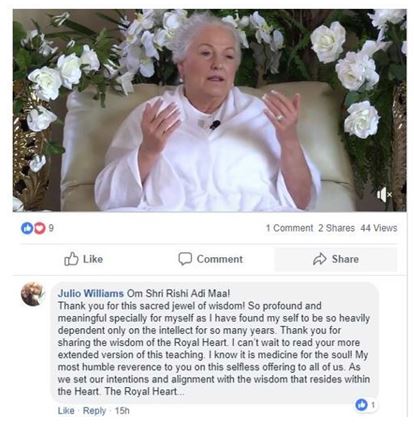Viewport: 414px width, 424px height.
Task: Reply to Julio Williams' comment
Action: (94, 411)
